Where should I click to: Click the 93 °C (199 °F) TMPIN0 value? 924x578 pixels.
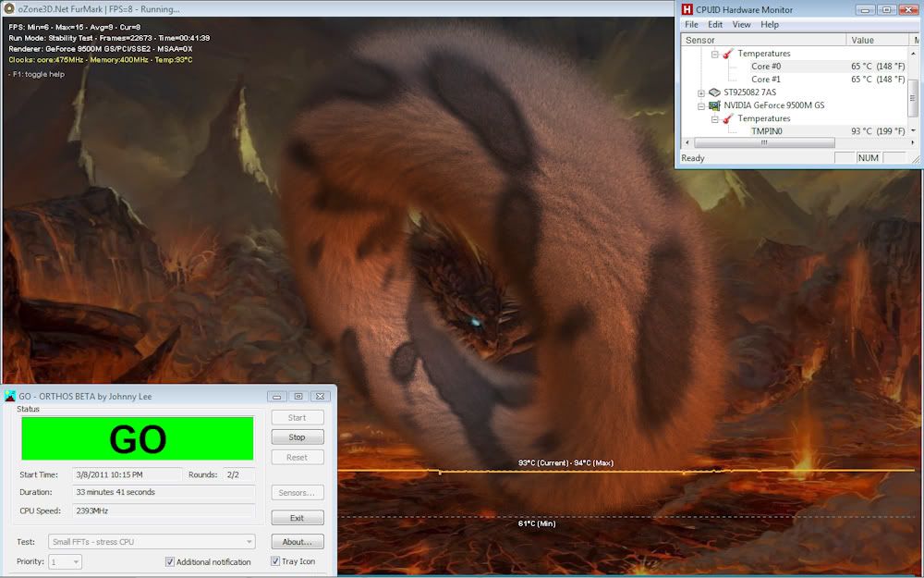[878, 131]
